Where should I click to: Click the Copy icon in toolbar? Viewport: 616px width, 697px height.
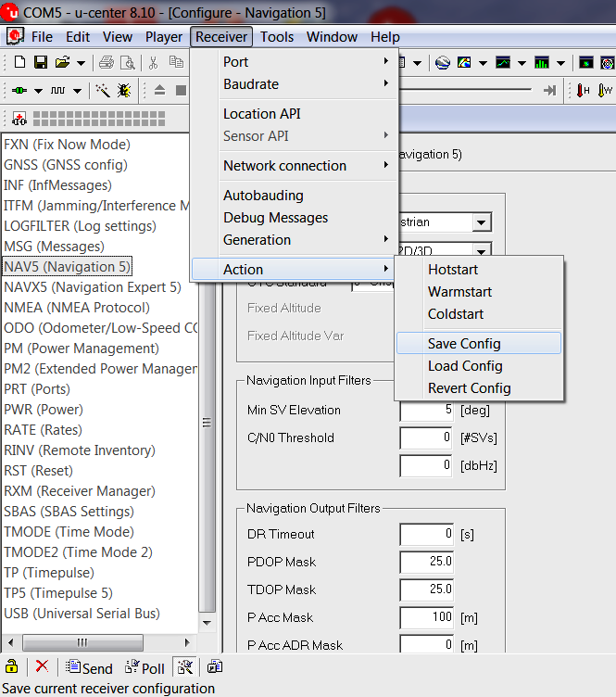pyautogui.click(x=176, y=62)
